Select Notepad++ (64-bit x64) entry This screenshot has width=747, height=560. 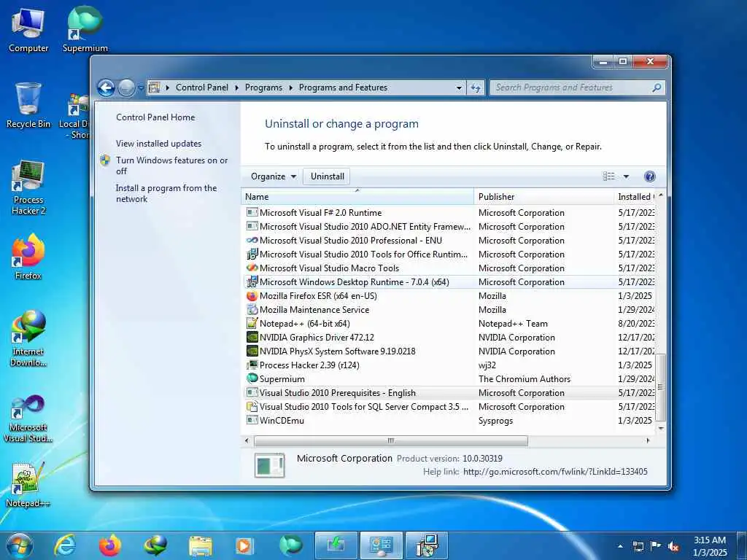(x=449, y=324)
